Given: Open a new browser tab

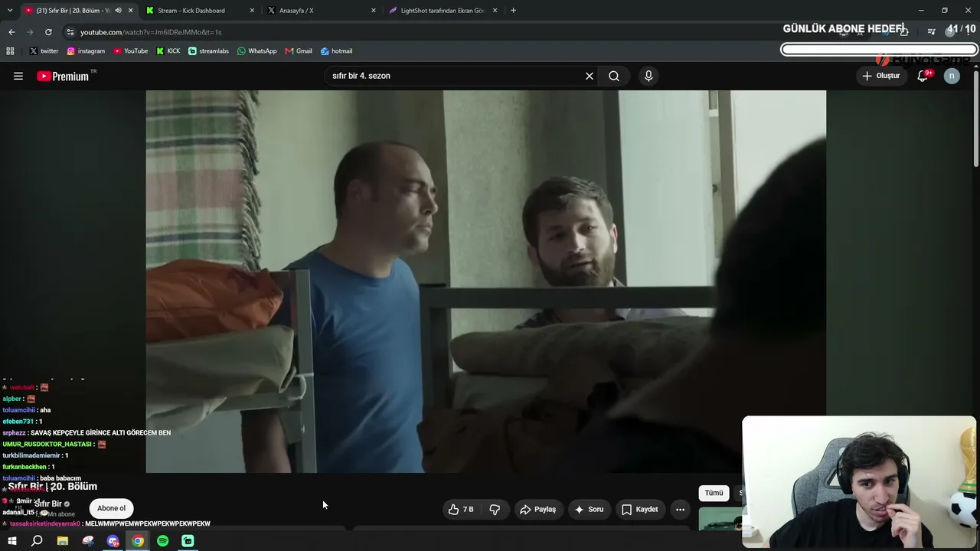Looking at the screenshot, I should tap(513, 11).
